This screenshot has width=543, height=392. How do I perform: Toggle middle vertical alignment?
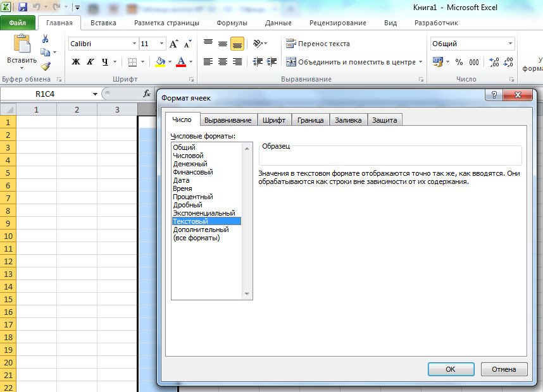223,44
